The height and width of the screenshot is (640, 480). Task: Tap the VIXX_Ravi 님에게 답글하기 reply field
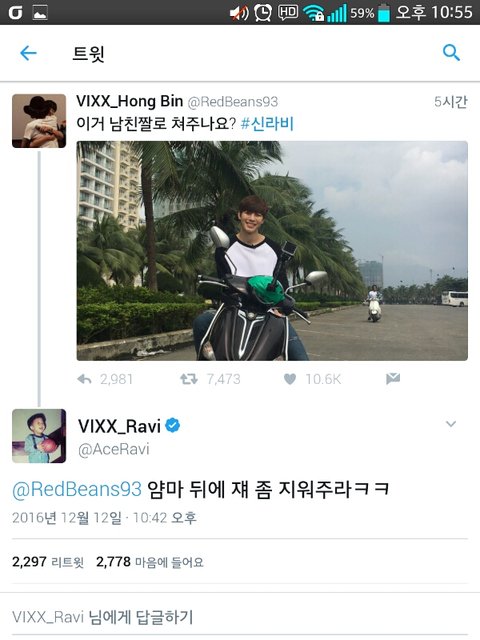pyautogui.click(x=240, y=617)
